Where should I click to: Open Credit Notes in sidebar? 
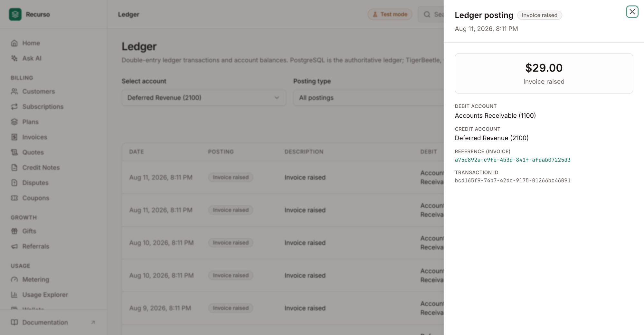click(54, 168)
